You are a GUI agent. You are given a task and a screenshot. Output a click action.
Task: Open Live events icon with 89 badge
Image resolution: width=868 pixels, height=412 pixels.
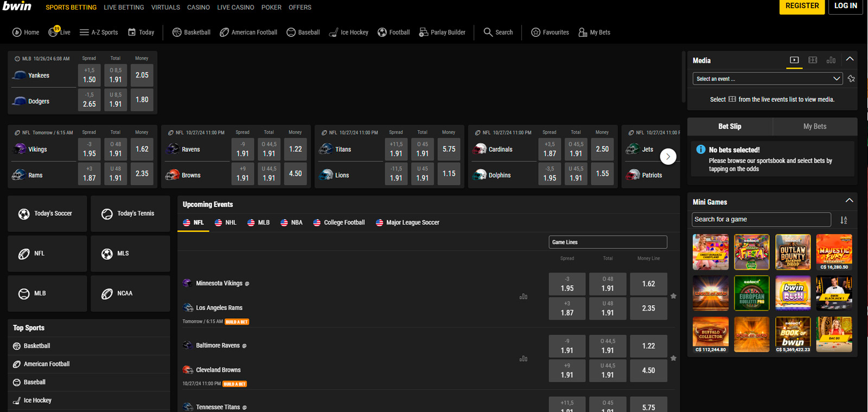53,32
